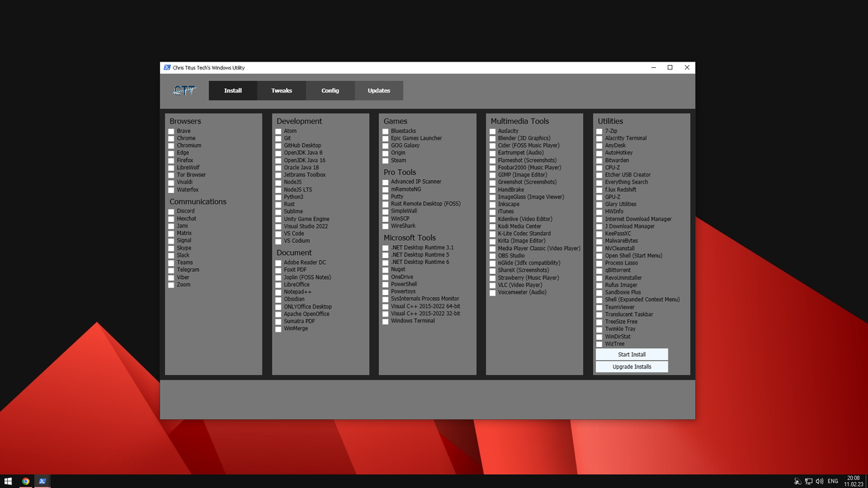The height and width of the screenshot is (488, 868).
Task: Tick the CPU-Z checkbox
Action: click(600, 168)
